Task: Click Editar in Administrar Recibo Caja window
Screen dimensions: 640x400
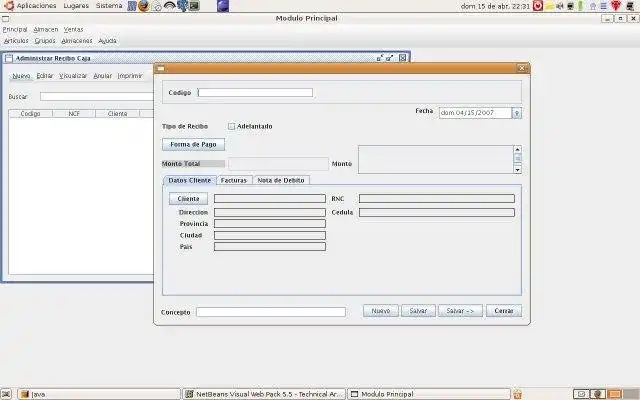Action: click(45, 76)
